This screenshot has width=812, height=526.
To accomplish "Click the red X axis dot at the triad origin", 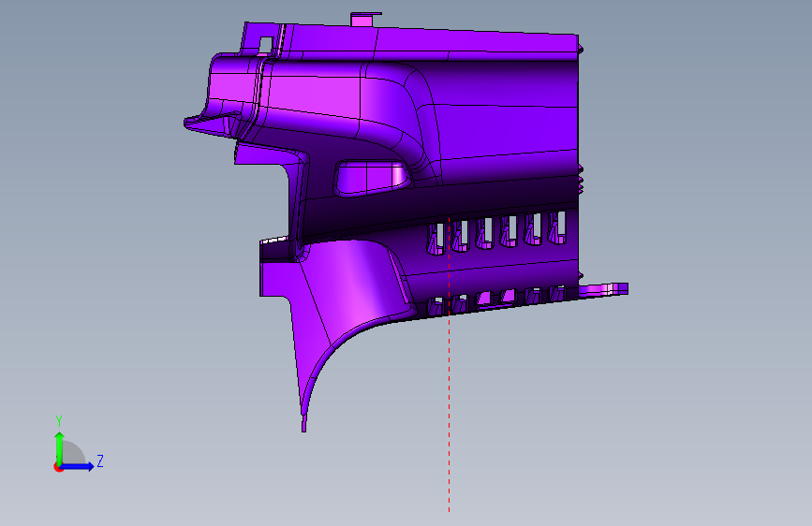I will point(58,467).
